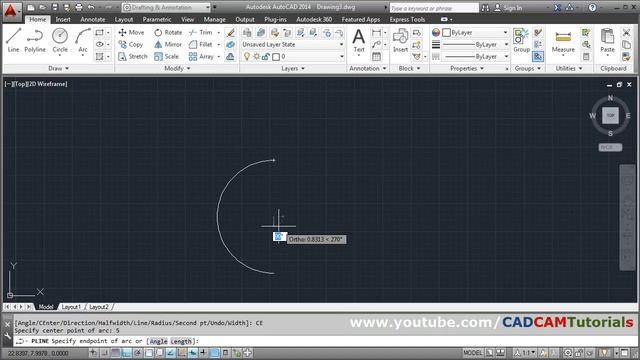Switch to the Parametric ribbon tab
The image size is (640, 360).
click(157, 19)
